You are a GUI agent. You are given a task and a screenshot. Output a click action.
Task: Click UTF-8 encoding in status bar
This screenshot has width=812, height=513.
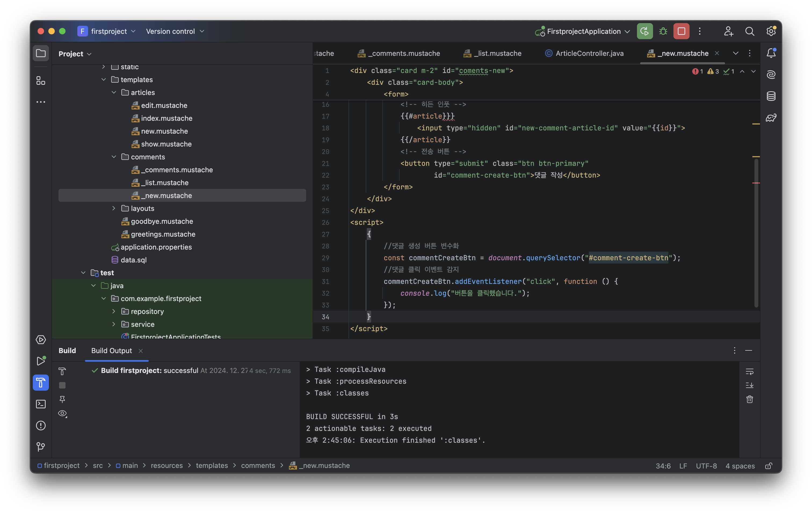point(706,466)
